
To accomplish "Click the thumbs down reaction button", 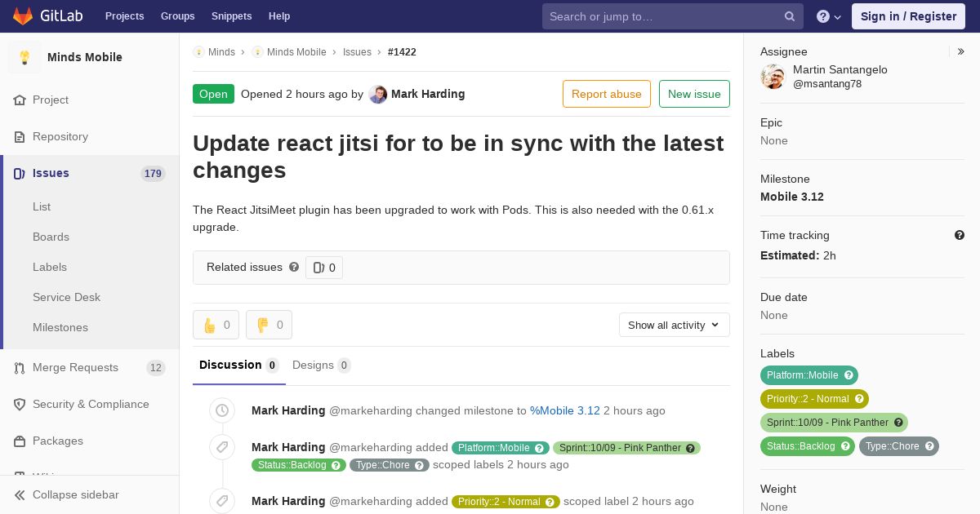I will tap(269, 325).
